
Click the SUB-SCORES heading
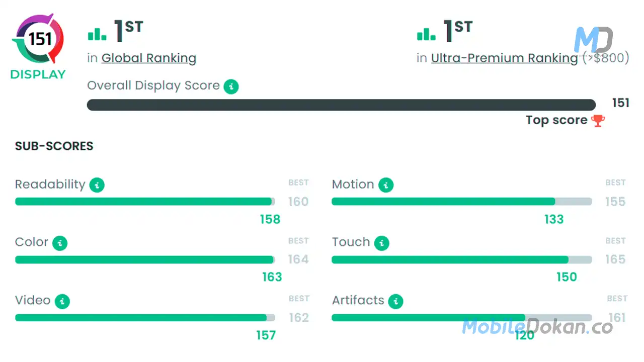point(54,146)
